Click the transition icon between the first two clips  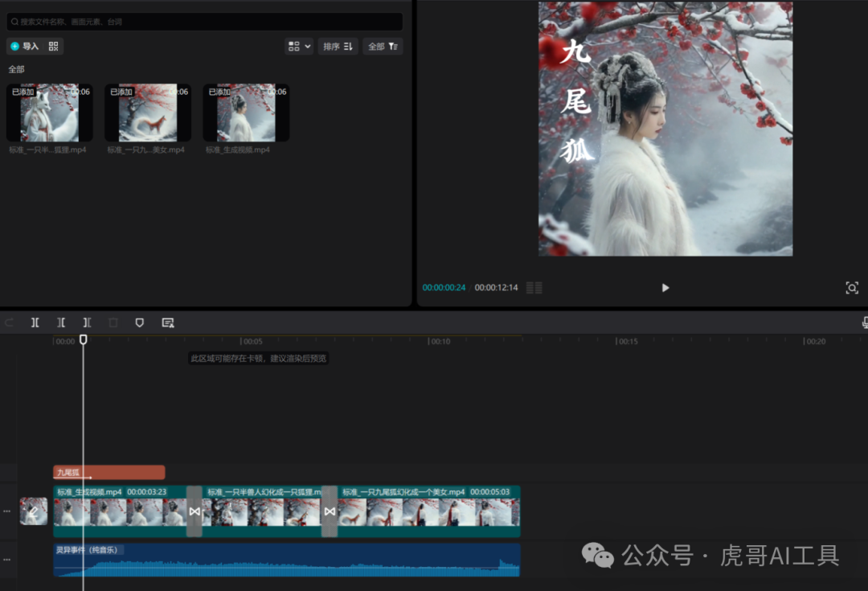point(194,511)
